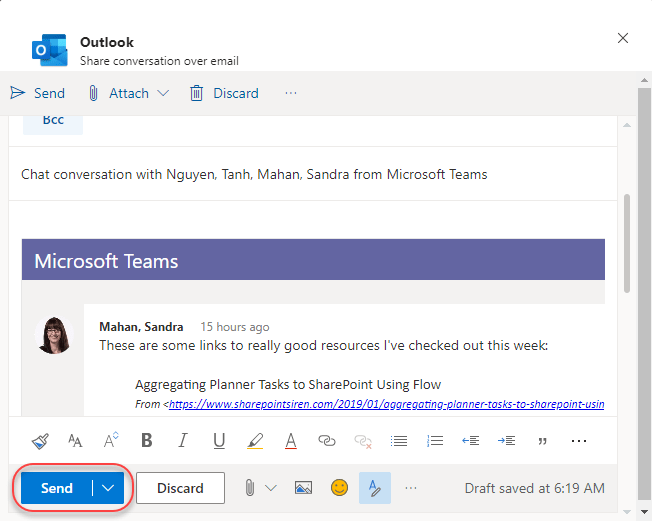Open the emoji picker
Image resolution: width=652 pixels, height=521 pixels.
click(340, 488)
